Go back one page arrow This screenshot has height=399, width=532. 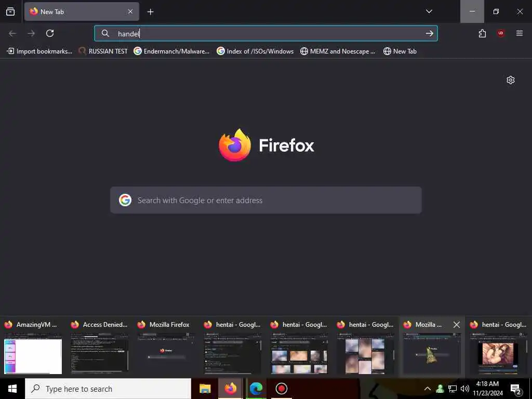[12, 33]
